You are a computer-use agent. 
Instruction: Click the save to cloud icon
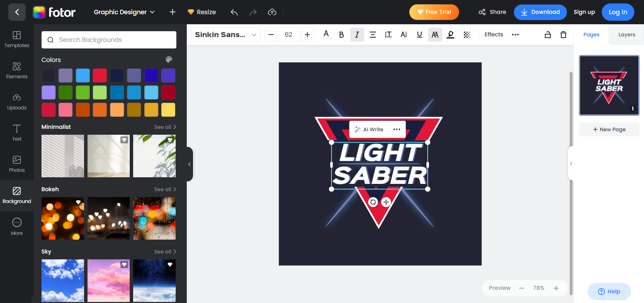[272, 12]
